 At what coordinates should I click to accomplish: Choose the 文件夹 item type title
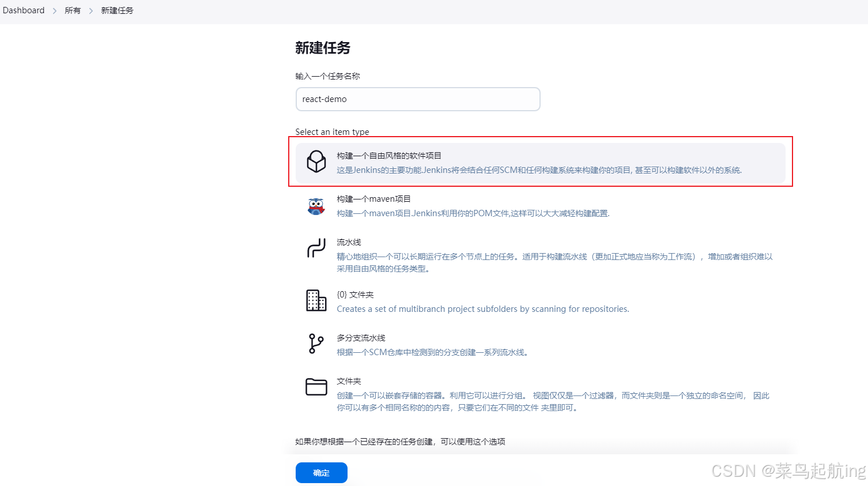349,381
